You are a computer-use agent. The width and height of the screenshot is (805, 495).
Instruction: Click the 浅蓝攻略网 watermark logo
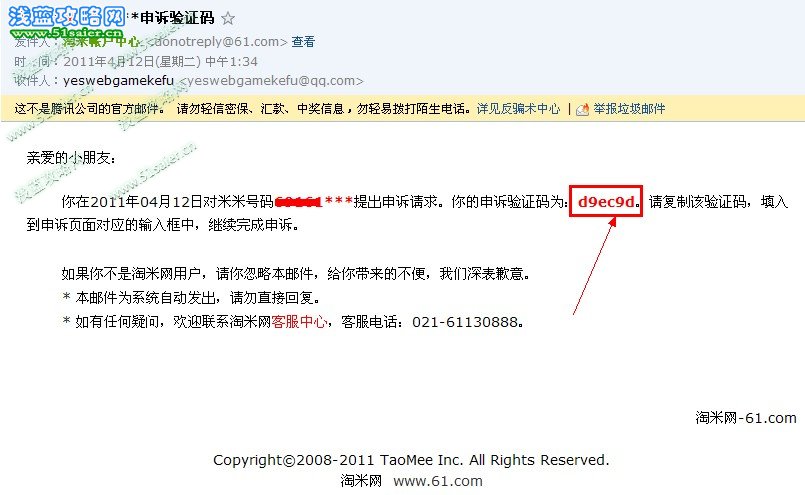click(x=66, y=16)
